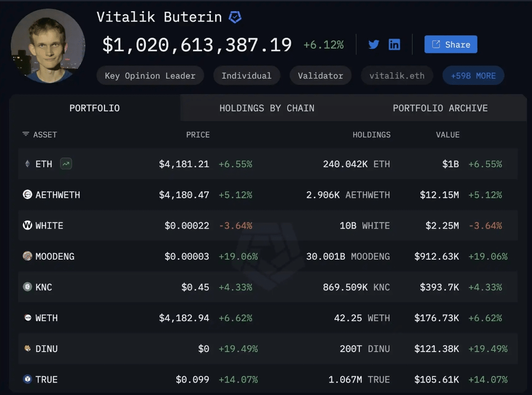Click the $121.38K DINU value
The image size is (532, 395).
click(x=437, y=349)
